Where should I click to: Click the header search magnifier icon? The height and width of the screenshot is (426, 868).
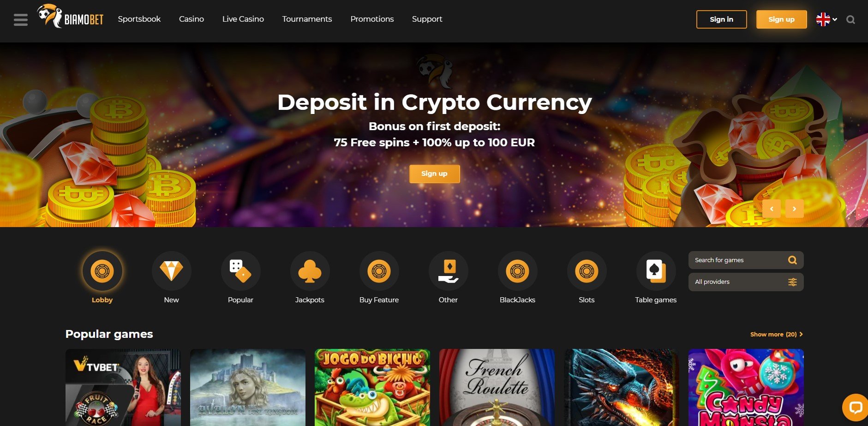[850, 19]
